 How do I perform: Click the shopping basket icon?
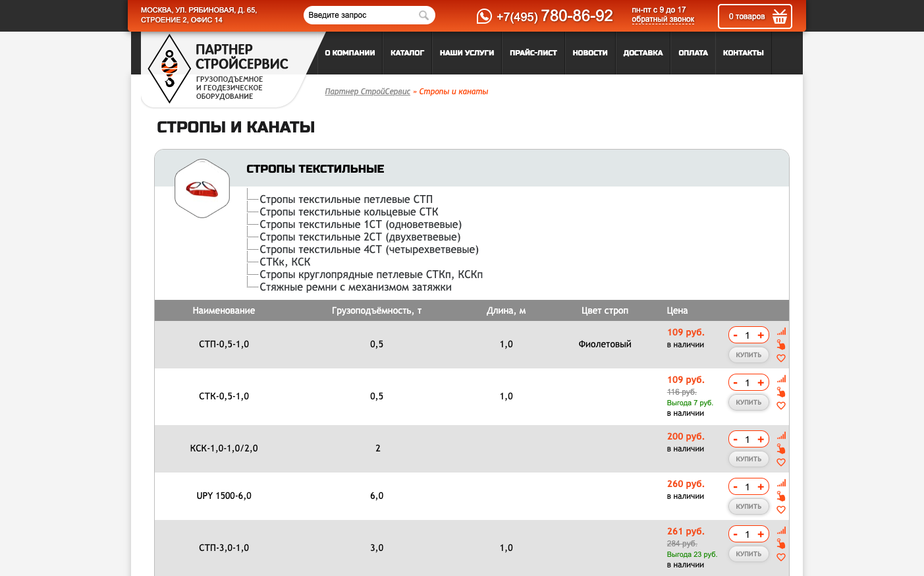pos(780,16)
